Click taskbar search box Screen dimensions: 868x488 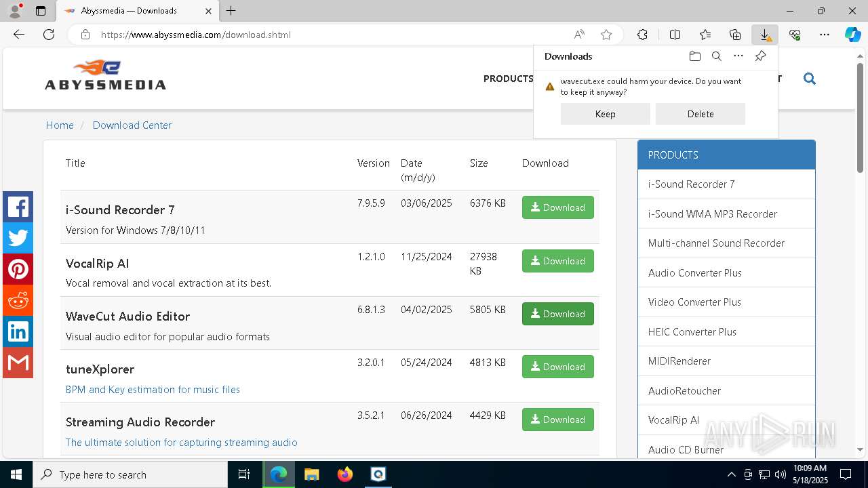130,474
